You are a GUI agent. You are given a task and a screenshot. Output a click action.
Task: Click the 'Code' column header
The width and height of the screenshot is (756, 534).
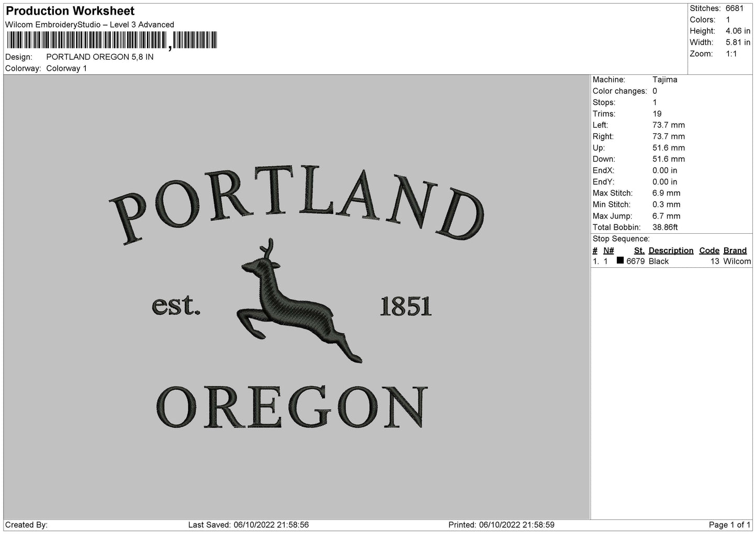[x=709, y=251]
